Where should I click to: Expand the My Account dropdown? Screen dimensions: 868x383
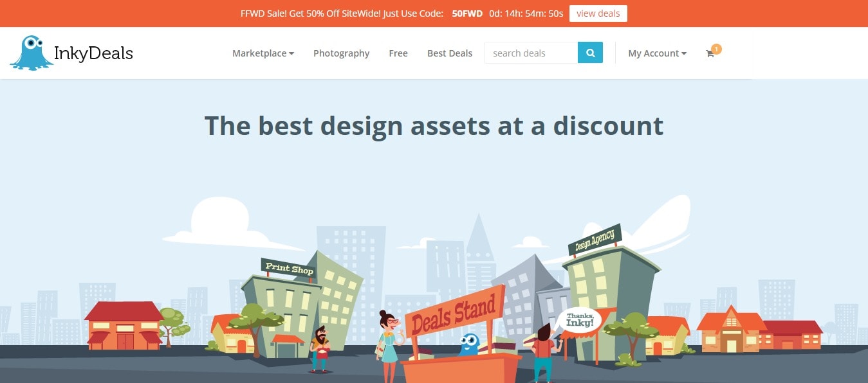coord(658,53)
